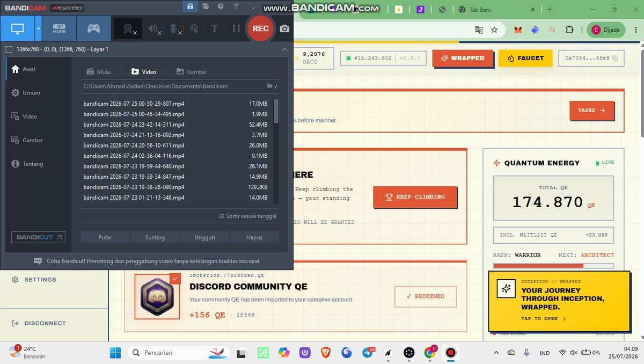
Task: Click the KEEP CLIMBING button
Action: 415,197
